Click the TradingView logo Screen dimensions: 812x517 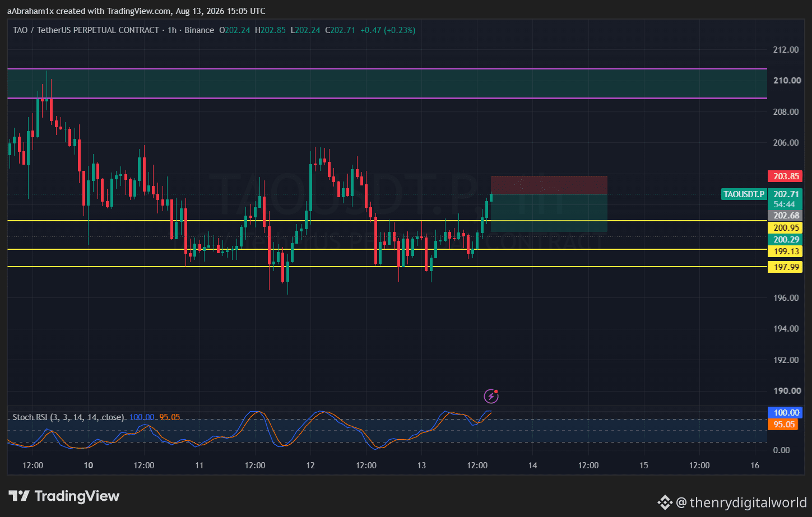pos(64,496)
